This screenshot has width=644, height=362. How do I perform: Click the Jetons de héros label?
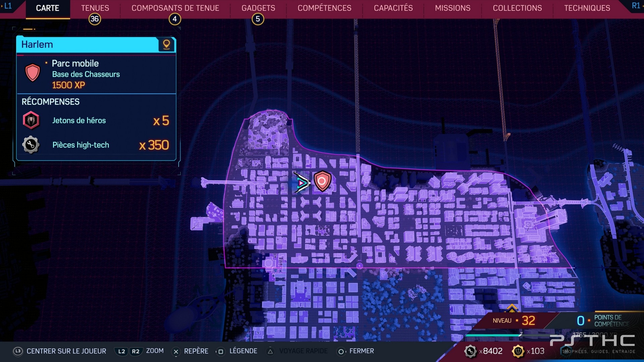point(79,121)
